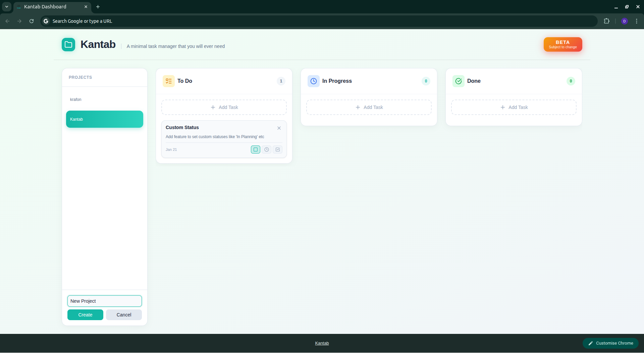Click the orange BETA badge
This screenshot has height=353, width=644.
[x=562, y=44]
